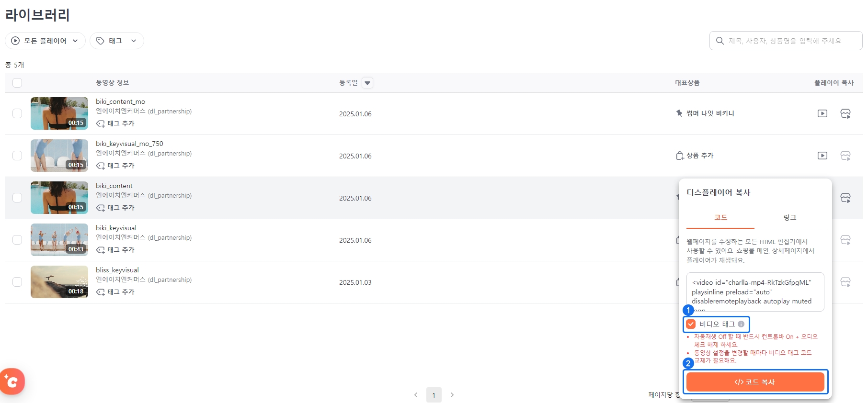Image resolution: width=868 pixels, height=403 pixels.
Task: Click 상품 추가 for biki_keyvisual_mo_750
Action: (695, 156)
